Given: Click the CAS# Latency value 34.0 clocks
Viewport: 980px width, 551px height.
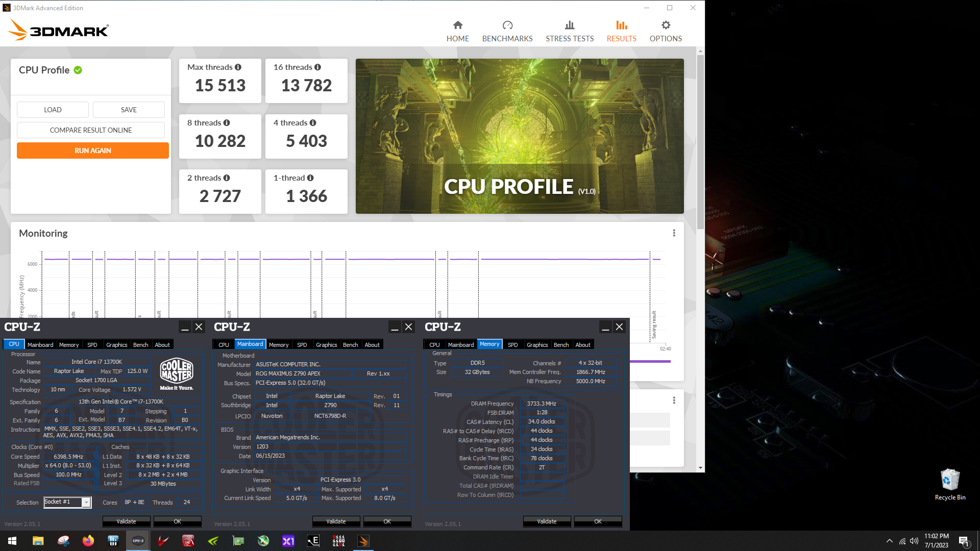Looking at the screenshot, I should (542, 422).
